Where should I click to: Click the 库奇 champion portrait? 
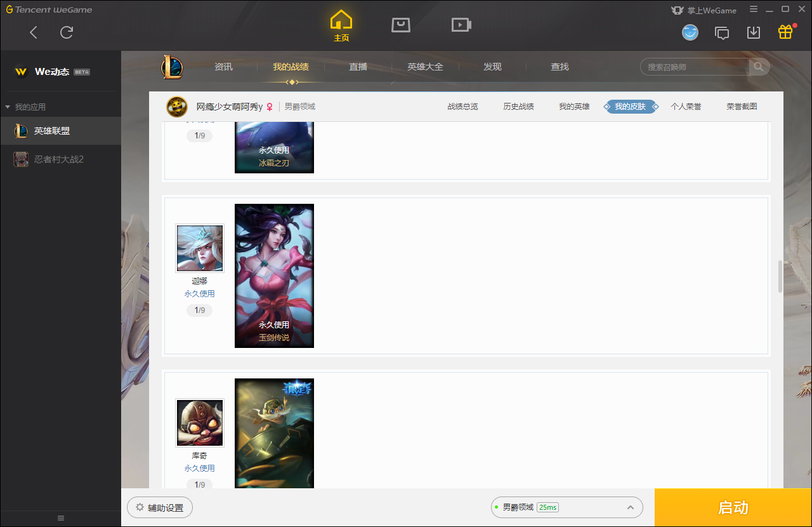pos(200,423)
